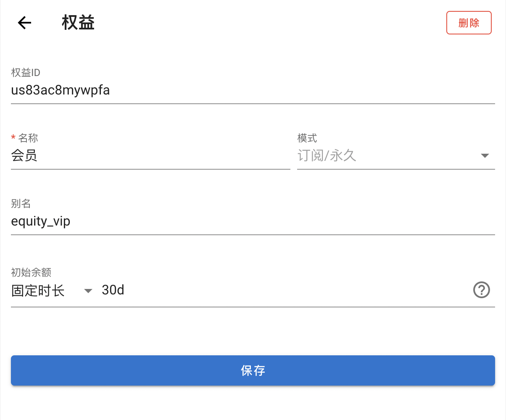Click the 模式 field placeholder text
Image resolution: width=506 pixels, height=420 pixels.
(x=327, y=155)
